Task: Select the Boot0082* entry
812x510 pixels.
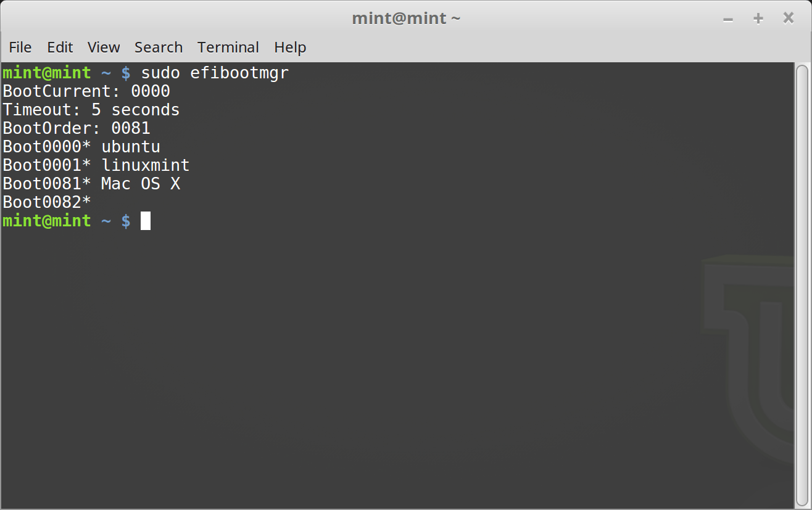Action: pos(46,202)
